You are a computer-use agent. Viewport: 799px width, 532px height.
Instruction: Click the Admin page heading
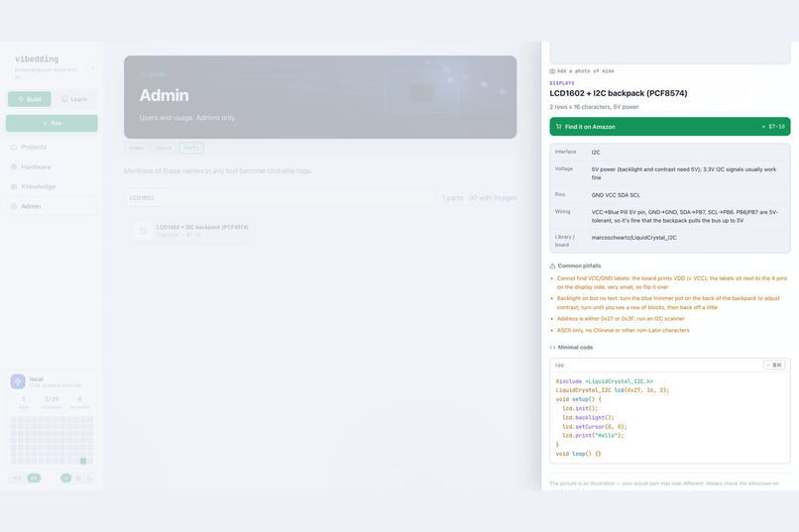[165, 95]
